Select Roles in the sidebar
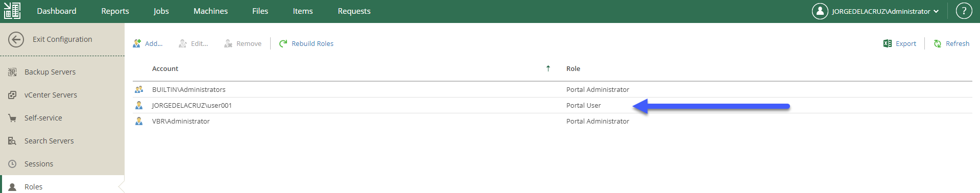This screenshot has height=193, width=980. pos(34,187)
